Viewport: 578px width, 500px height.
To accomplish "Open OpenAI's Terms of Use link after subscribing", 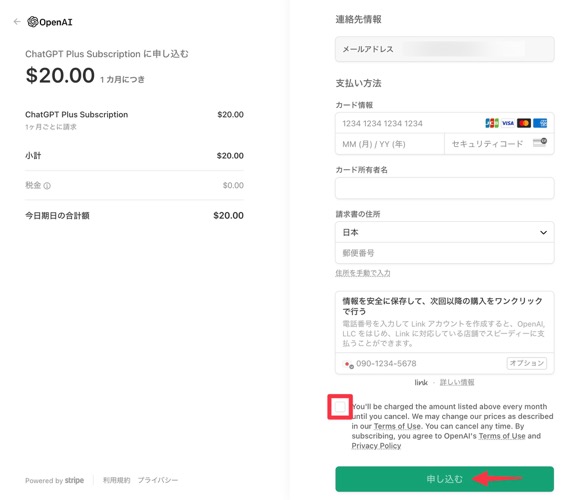I will (502, 436).
